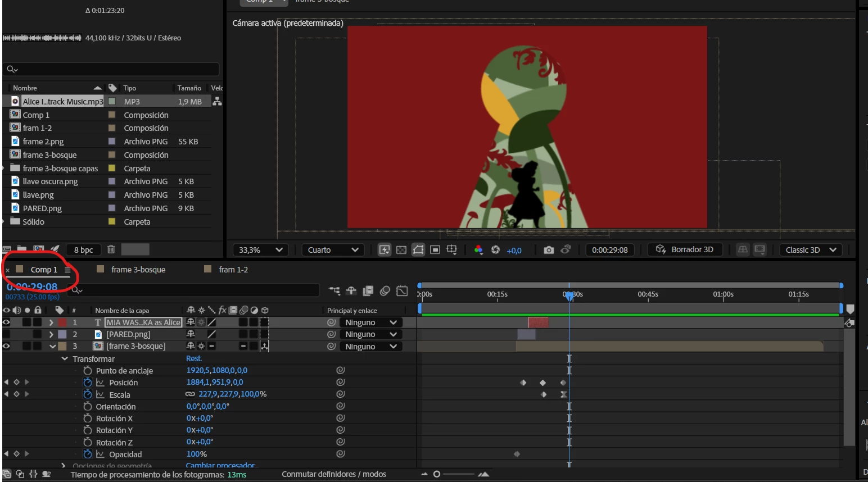Click the timeline zoom slider handle
Image resolution: width=868 pixels, height=482 pixels.
pyautogui.click(x=436, y=474)
